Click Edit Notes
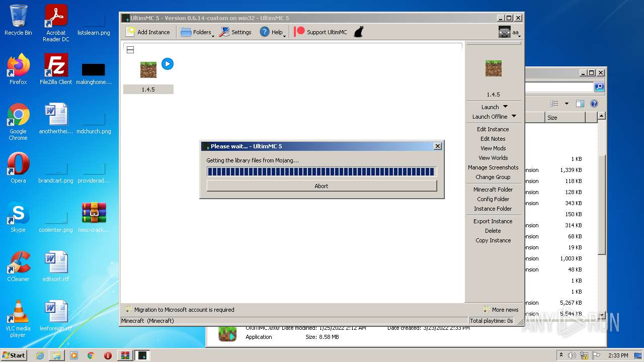This screenshot has height=362, width=644. 493,139
